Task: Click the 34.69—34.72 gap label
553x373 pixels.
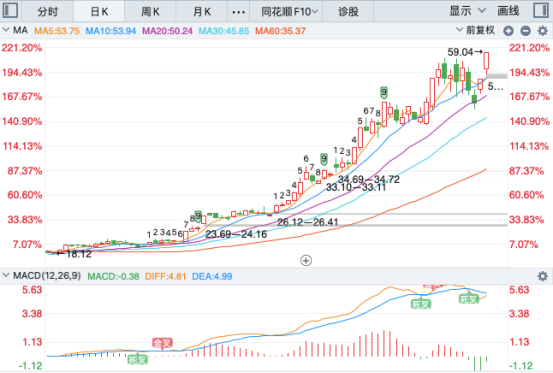Action: pyautogui.click(x=369, y=179)
